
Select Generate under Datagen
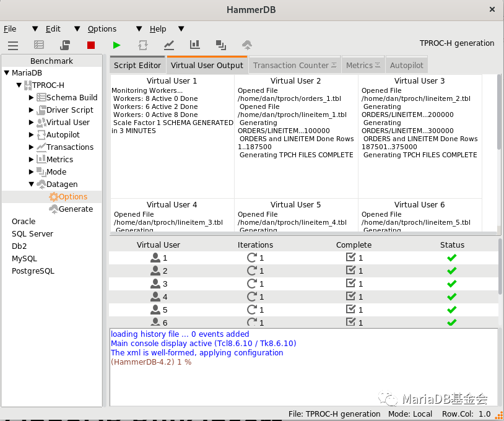[x=74, y=209]
